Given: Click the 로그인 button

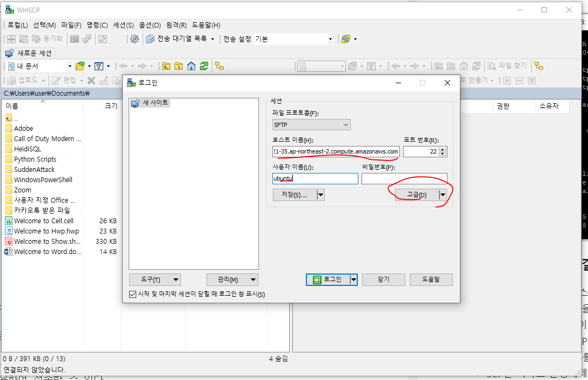Looking at the screenshot, I should (x=328, y=279).
